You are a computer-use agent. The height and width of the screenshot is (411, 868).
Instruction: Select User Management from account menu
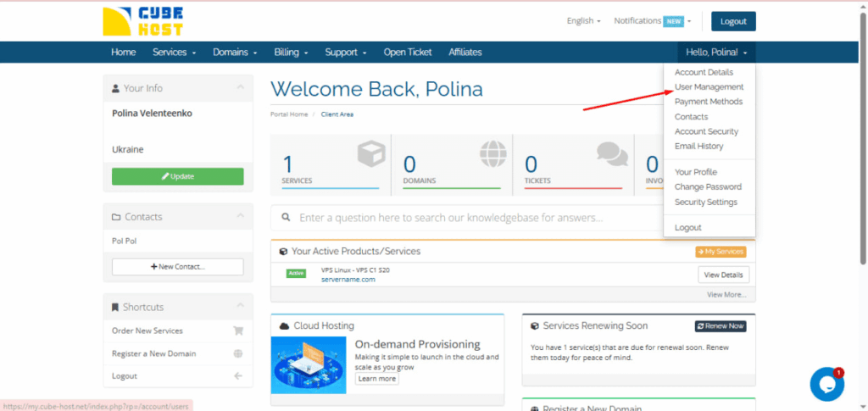pos(709,87)
